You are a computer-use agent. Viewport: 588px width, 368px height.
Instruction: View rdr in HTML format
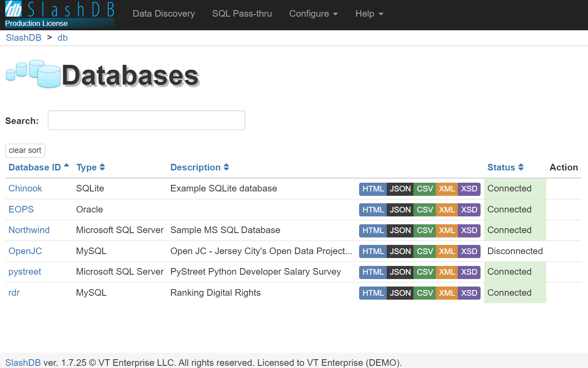tap(373, 293)
